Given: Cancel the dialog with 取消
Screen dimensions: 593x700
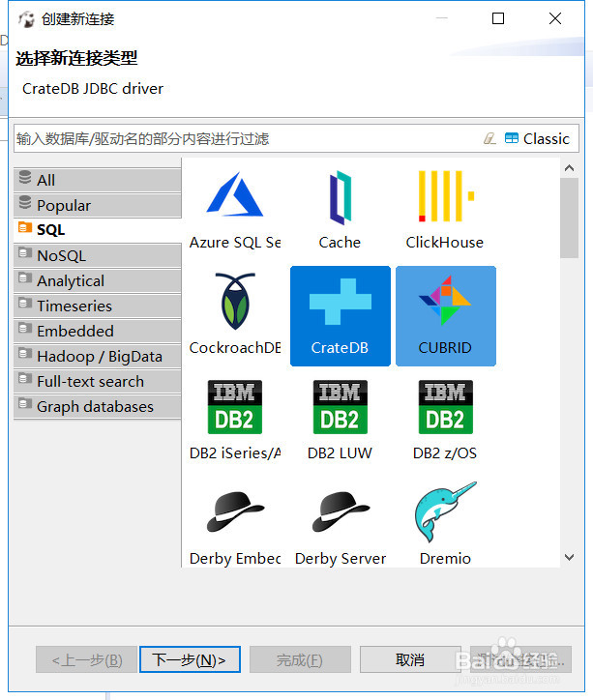Looking at the screenshot, I should tap(410, 659).
